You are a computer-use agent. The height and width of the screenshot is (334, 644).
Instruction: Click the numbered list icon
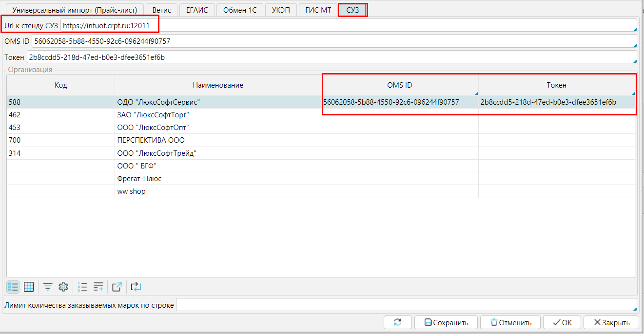tap(83, 287)
